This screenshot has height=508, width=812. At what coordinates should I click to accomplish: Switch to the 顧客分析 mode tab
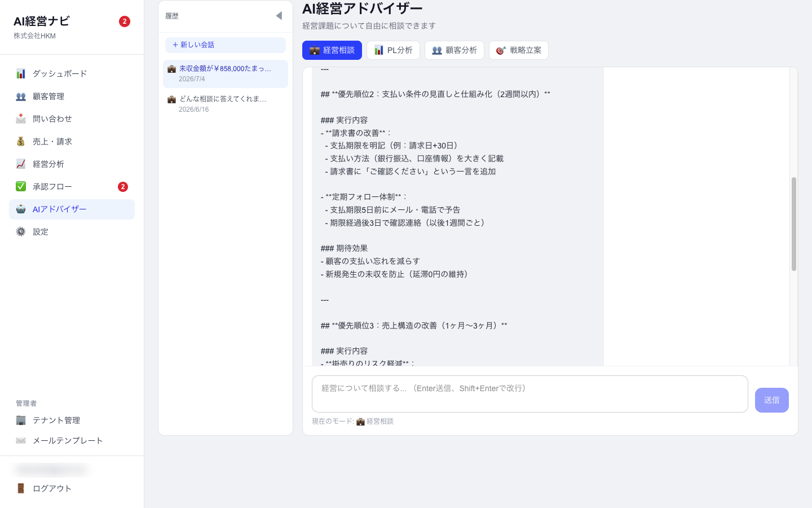[x=454, y=50]
